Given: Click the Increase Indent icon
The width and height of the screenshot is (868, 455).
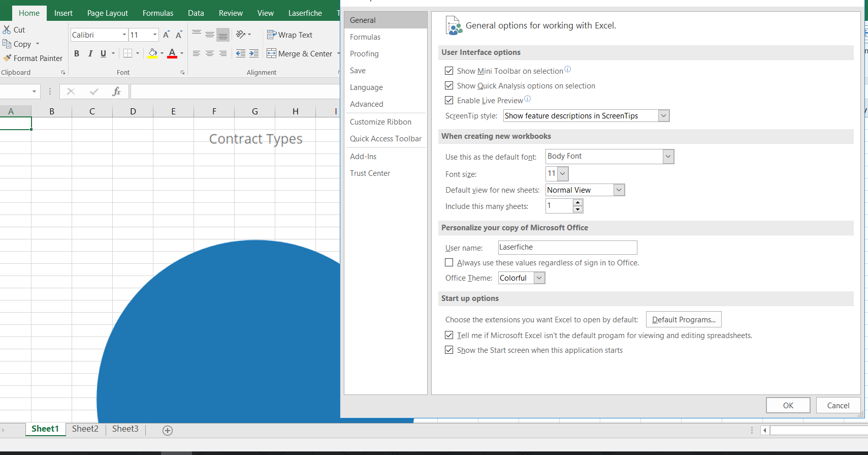Looking at the screenshot, I should tap(254, 53).
